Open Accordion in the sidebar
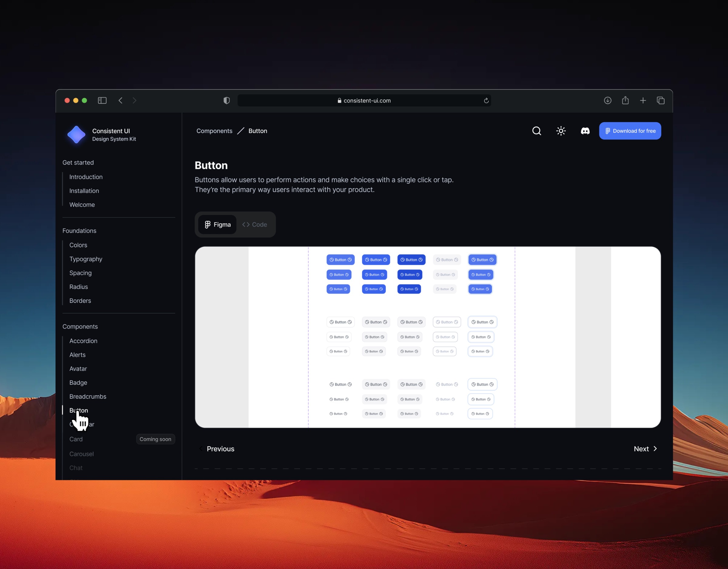Screen dimensions: 728x569 tap(83, 341)
